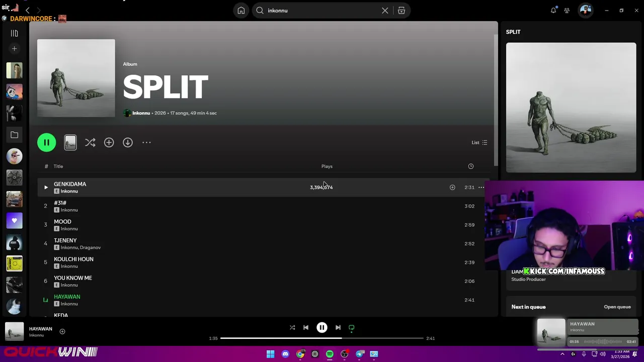Click the Plays column header
Screen dimensions: 644x362
(x=327, y=166)
